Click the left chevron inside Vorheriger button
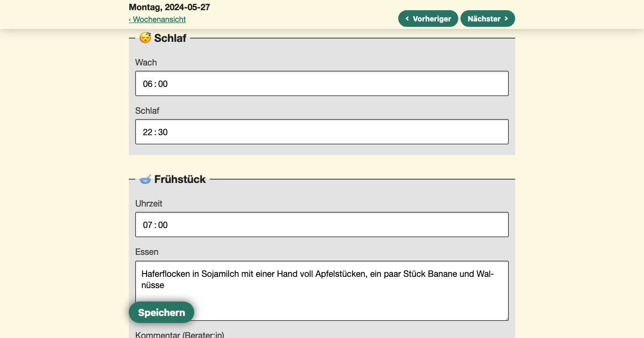The height and width of the screenshot is (338, 644). coord(409,18)
